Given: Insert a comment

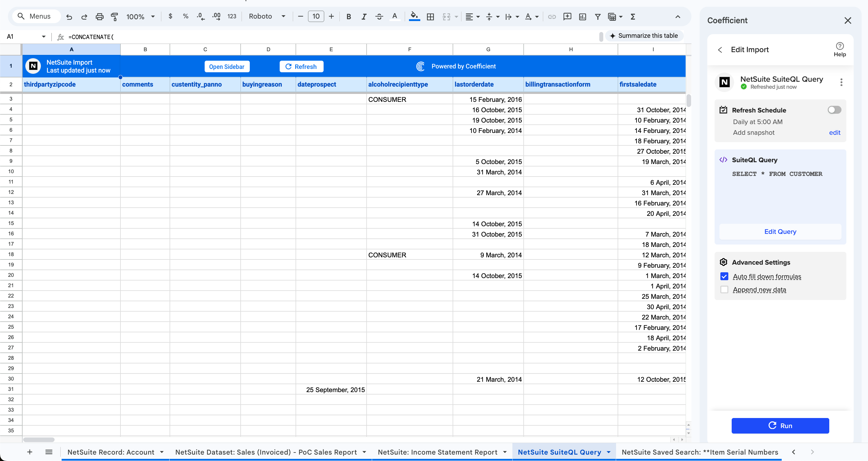Looking at the screenshot, I should pos(567,16).
